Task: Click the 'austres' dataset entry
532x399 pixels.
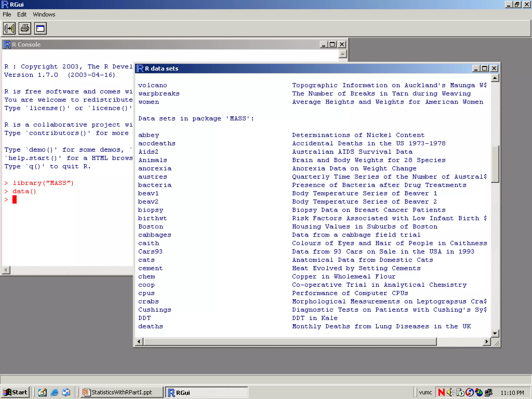Action: (153, 177)
